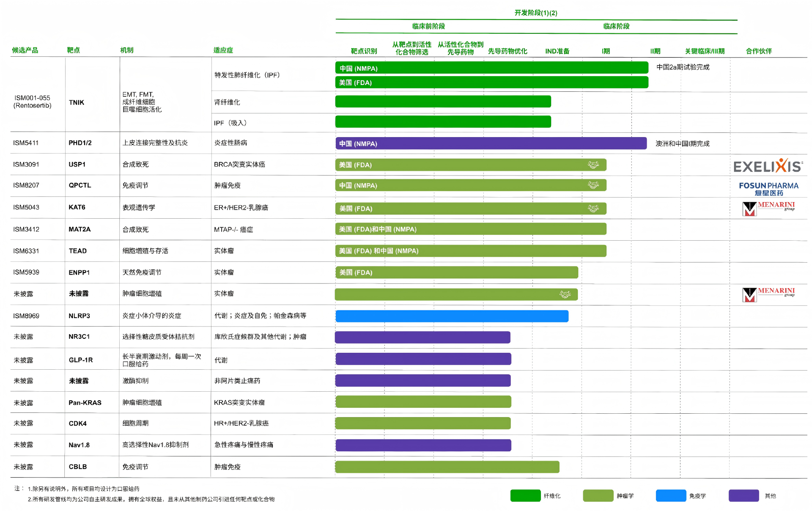This screenshot has width=812, height=511.
Task: Click the 临床前阶段 header
Action: point(428,26)
